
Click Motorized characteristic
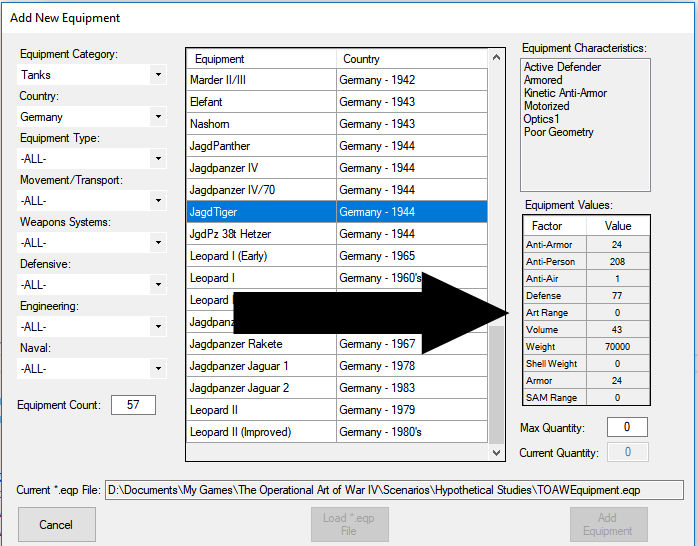click(x=547, y=106)
